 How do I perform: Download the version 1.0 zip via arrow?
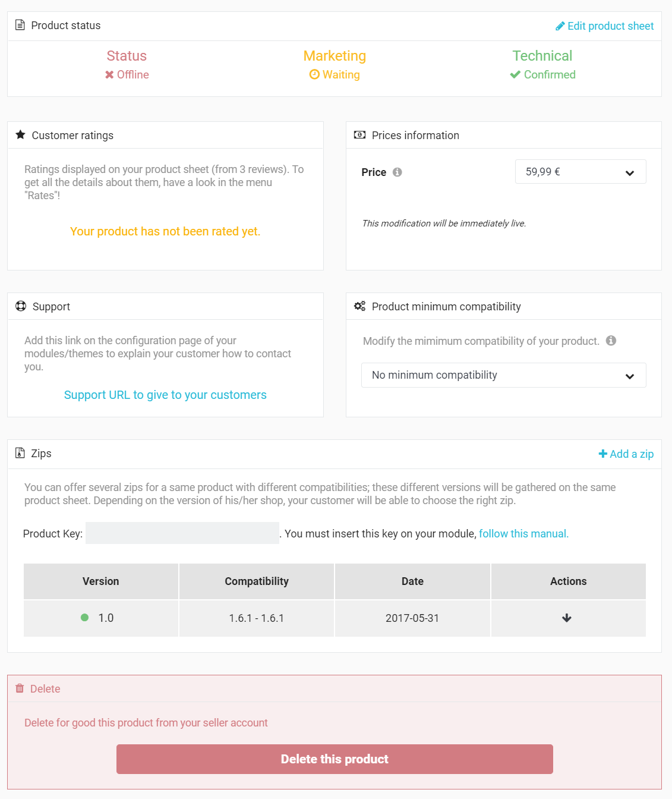567,618
